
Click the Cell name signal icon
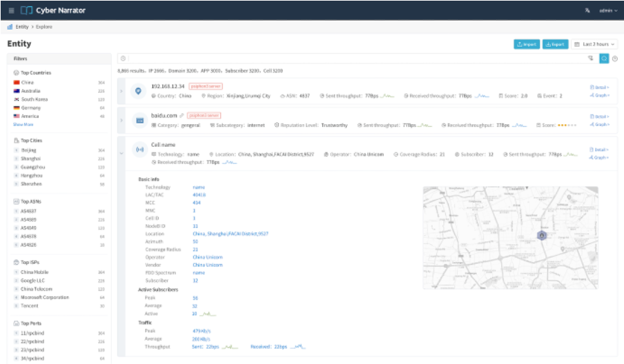click(139, 149)
